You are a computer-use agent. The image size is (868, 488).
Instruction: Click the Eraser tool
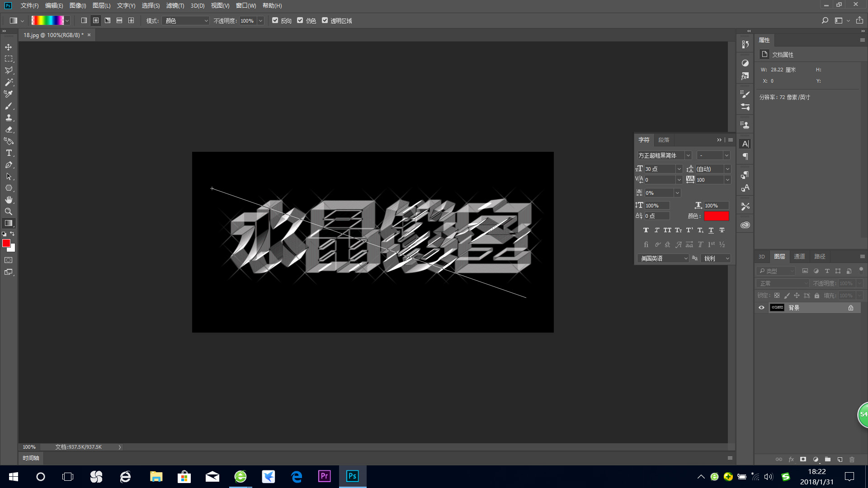point(9,129)
